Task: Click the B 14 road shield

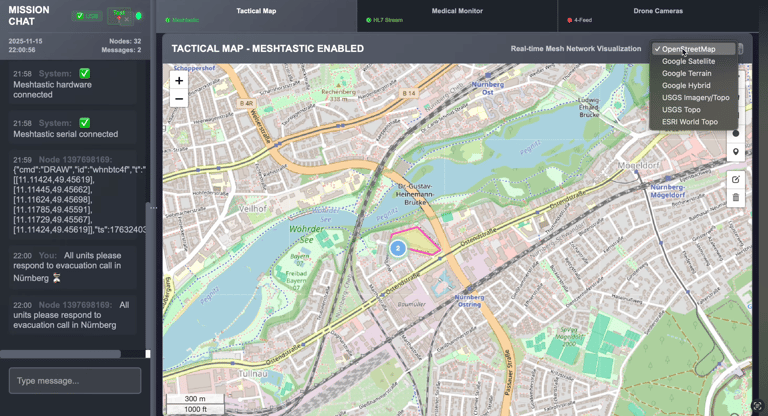Action: [x=408, y=93]
